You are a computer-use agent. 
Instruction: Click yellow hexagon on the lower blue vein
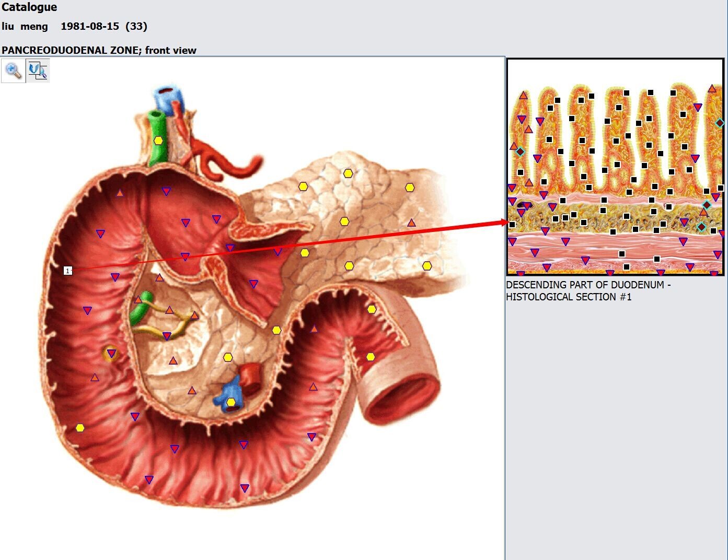[231, 402]
